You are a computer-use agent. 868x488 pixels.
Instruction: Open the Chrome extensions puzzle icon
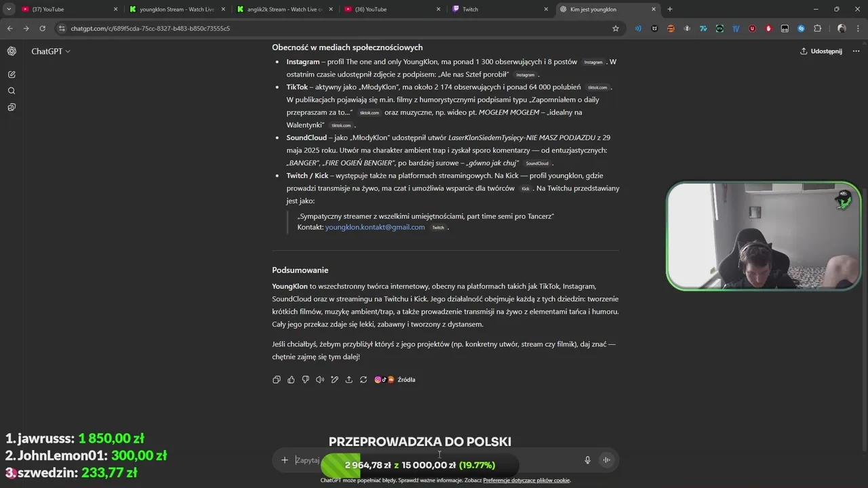coord(817,28)
